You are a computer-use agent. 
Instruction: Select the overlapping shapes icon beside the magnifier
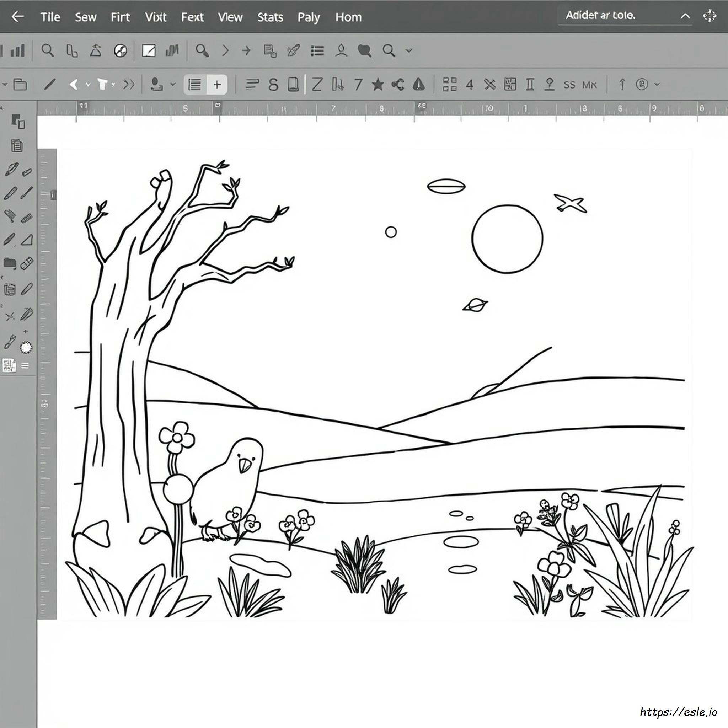[72, 50]
